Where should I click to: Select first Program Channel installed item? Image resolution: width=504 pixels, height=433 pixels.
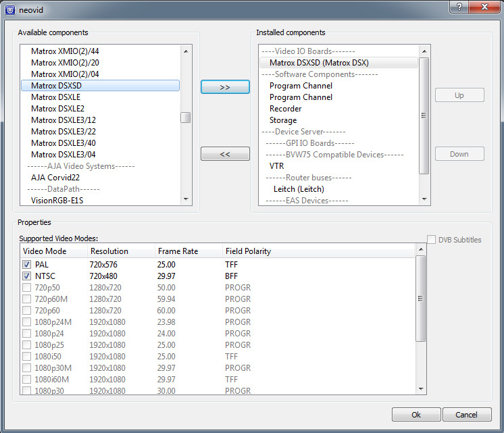tap(338, 86)
